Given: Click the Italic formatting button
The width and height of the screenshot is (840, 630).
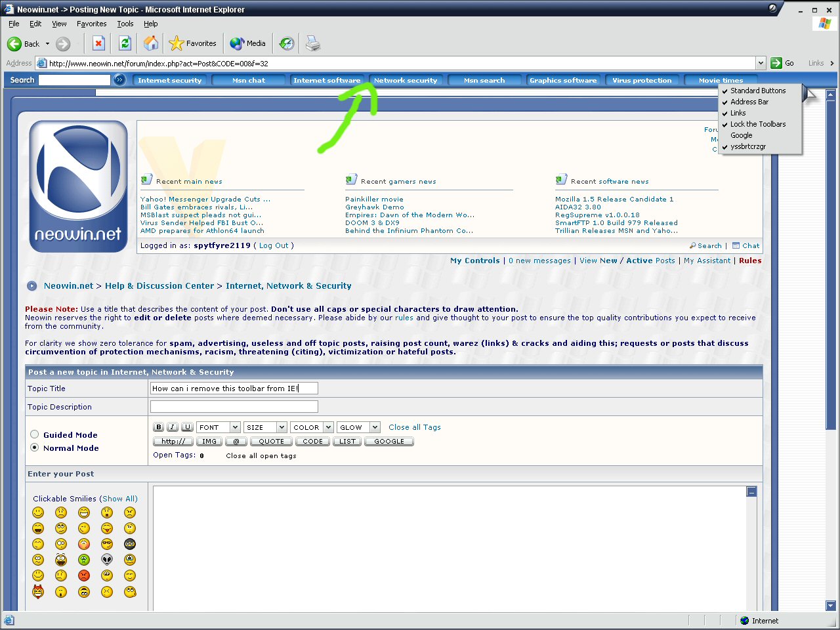Looking at the screenshot, I should pos(173,427).
